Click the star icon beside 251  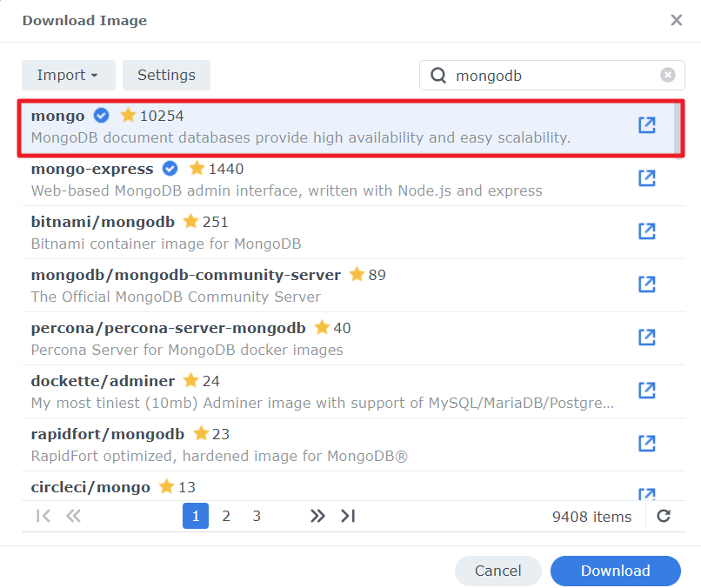click(190, 221)
